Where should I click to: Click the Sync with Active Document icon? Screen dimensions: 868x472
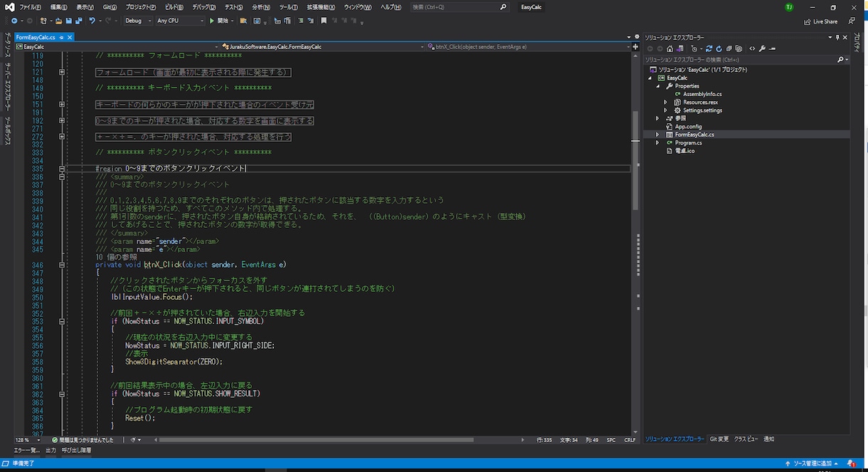[x=709, y=48]
